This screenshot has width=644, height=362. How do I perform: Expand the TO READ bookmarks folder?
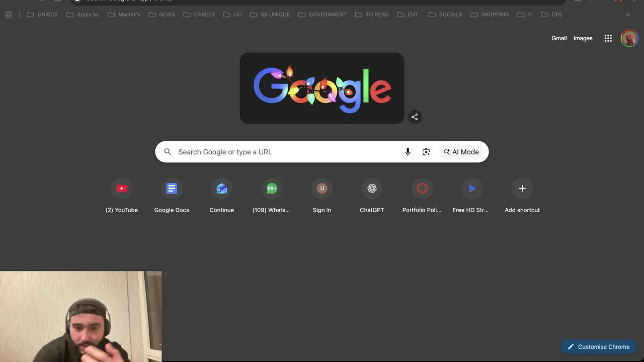(372, 15)
